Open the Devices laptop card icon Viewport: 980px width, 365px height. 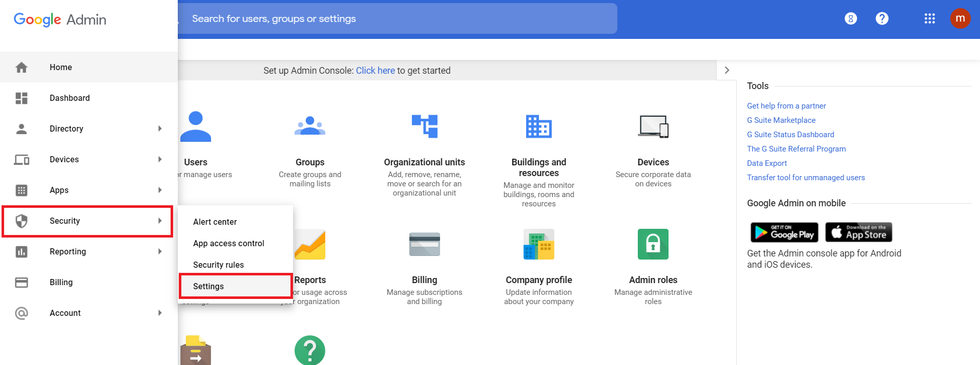(x=653, y=126)
